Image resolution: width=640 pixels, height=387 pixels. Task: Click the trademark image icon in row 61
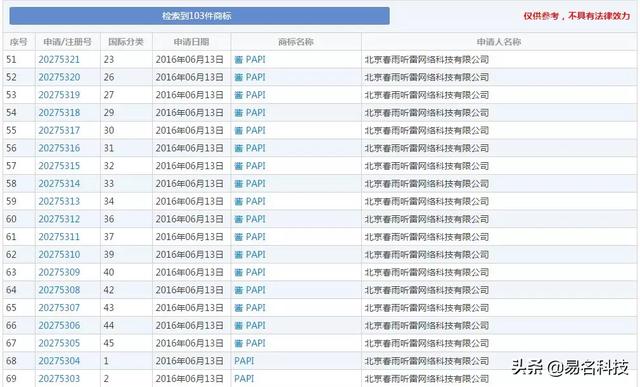tap(239, 237)
